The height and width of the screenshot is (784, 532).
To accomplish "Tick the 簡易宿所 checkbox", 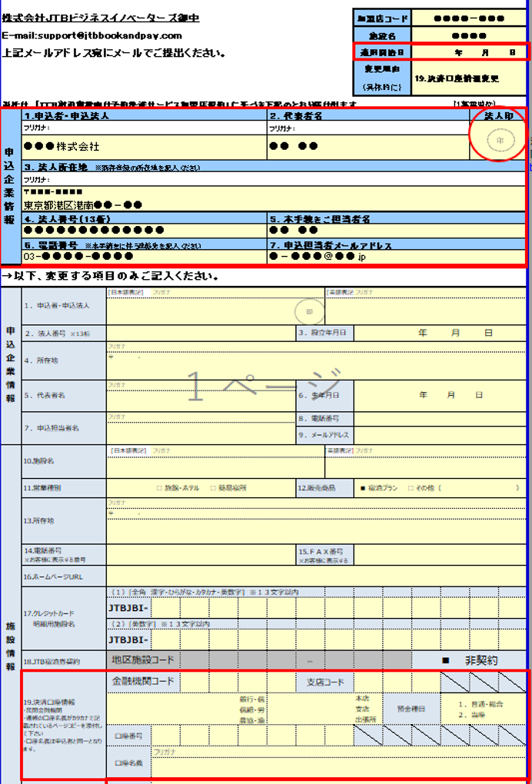I will click(213, 488).
